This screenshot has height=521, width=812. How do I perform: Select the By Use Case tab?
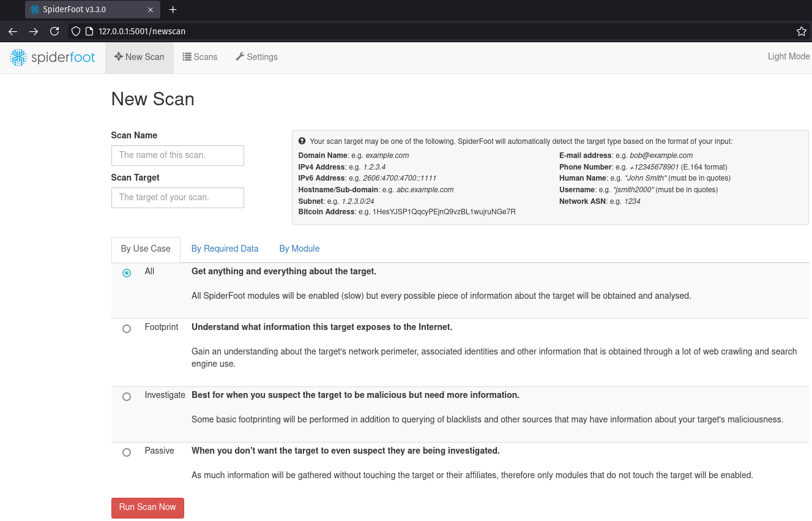pos(146,249)
